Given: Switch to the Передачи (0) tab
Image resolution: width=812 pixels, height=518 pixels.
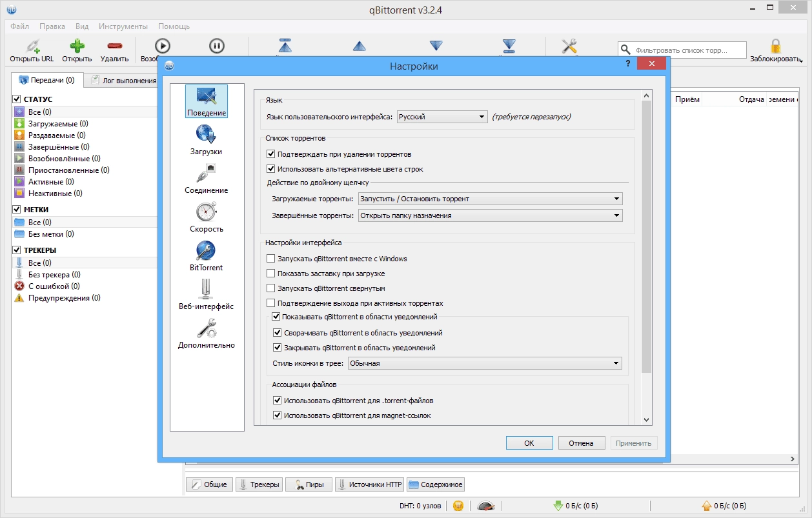Looking at the screenshot, I should (47, 80).
